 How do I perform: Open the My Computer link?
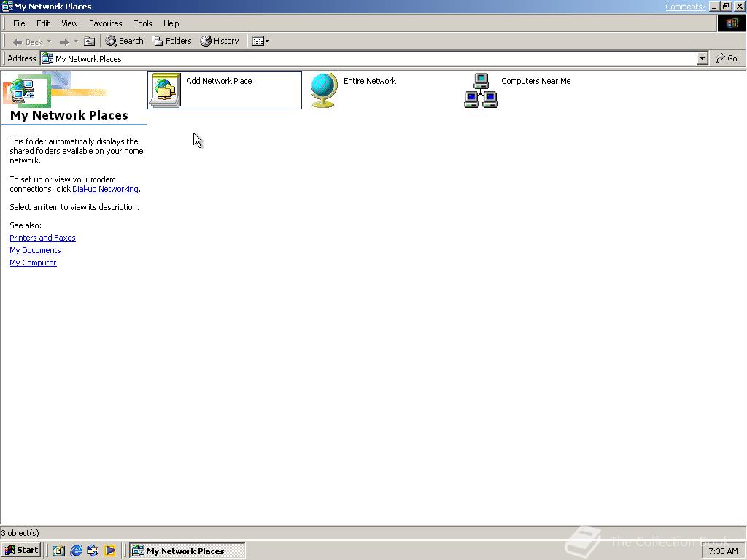click(x=33, y=262)
